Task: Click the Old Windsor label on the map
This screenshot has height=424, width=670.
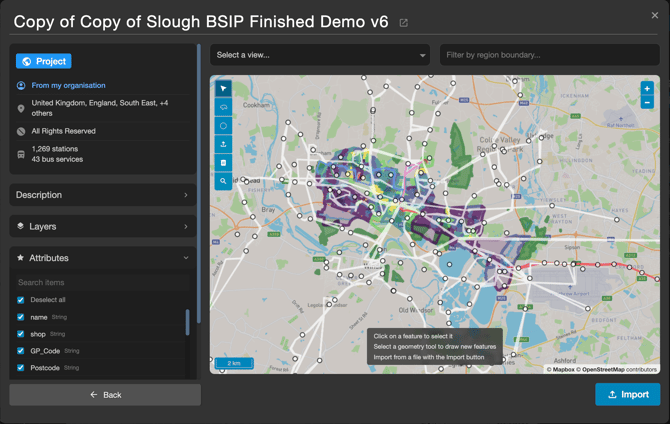Action: tap(415, 310)
